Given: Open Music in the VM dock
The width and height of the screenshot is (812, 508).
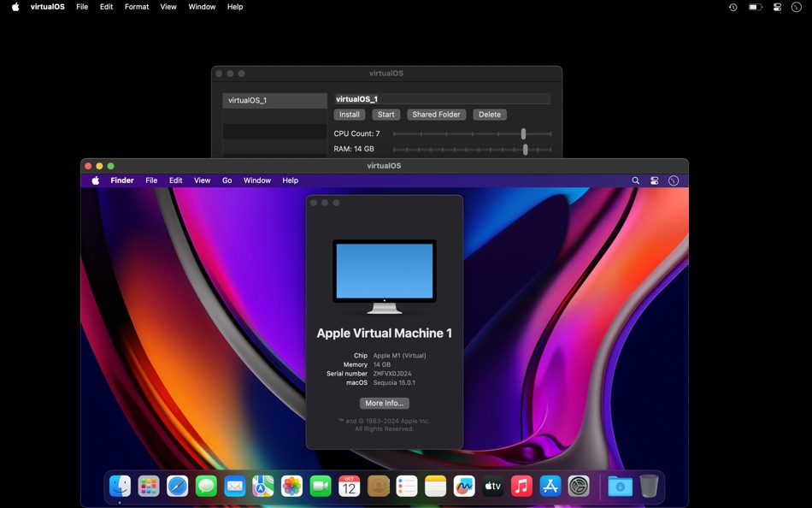Looking at the screenshot, I should click(x=521, y=487).
